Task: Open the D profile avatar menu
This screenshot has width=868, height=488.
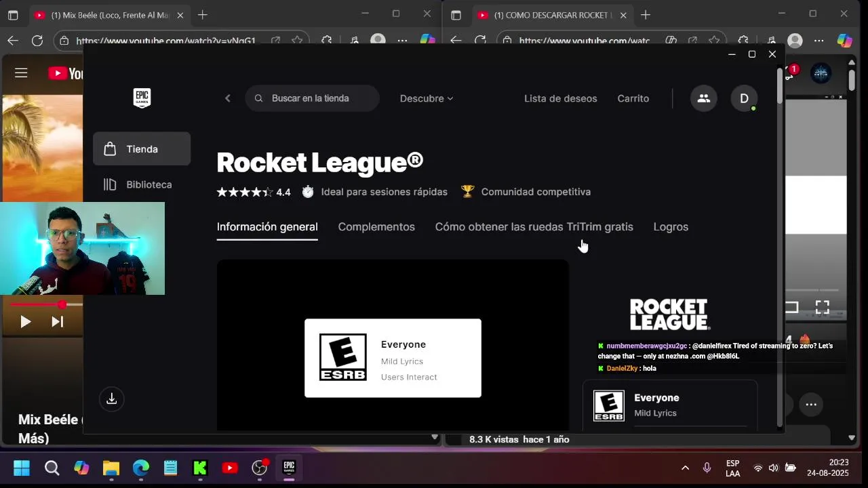Action: click(x=744, y=98)
